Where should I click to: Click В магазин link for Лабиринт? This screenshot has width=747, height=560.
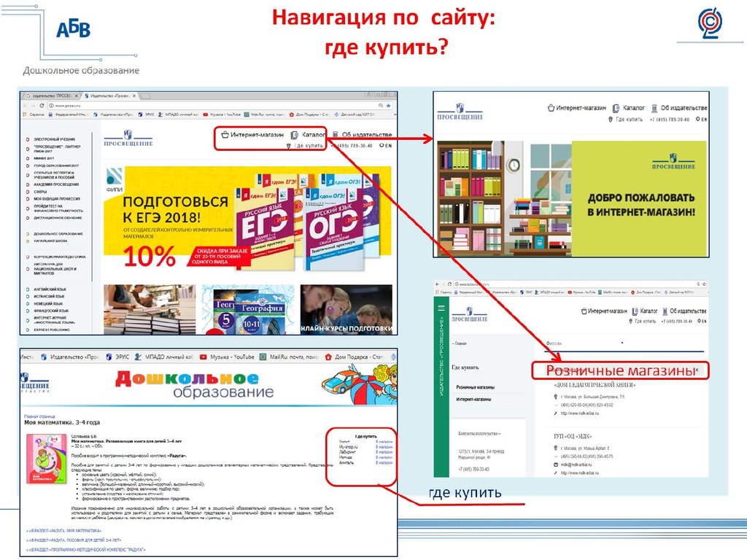[x=384, y=452]
